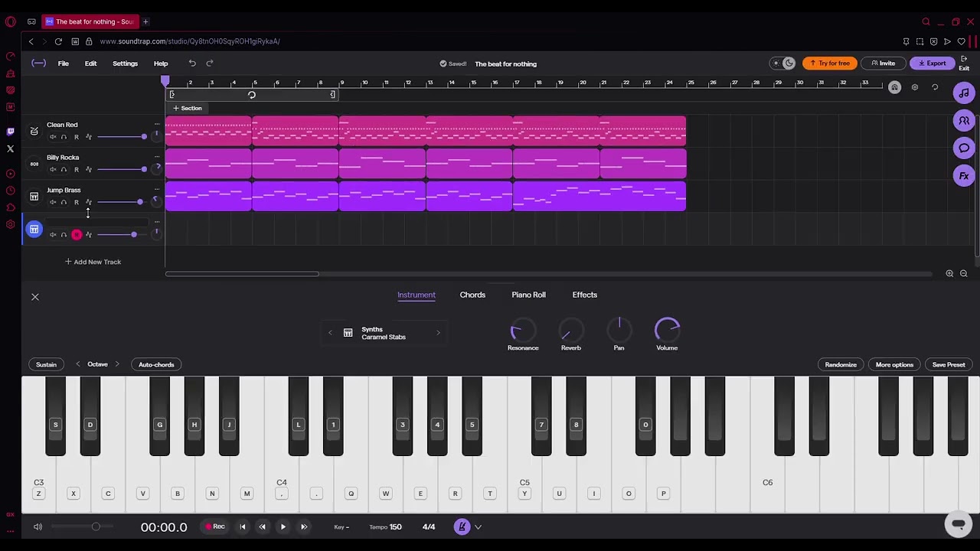
Task: Click the Jump Brass keyboard instrument icon
Action: pyautogui.click(x=34, y=197)
